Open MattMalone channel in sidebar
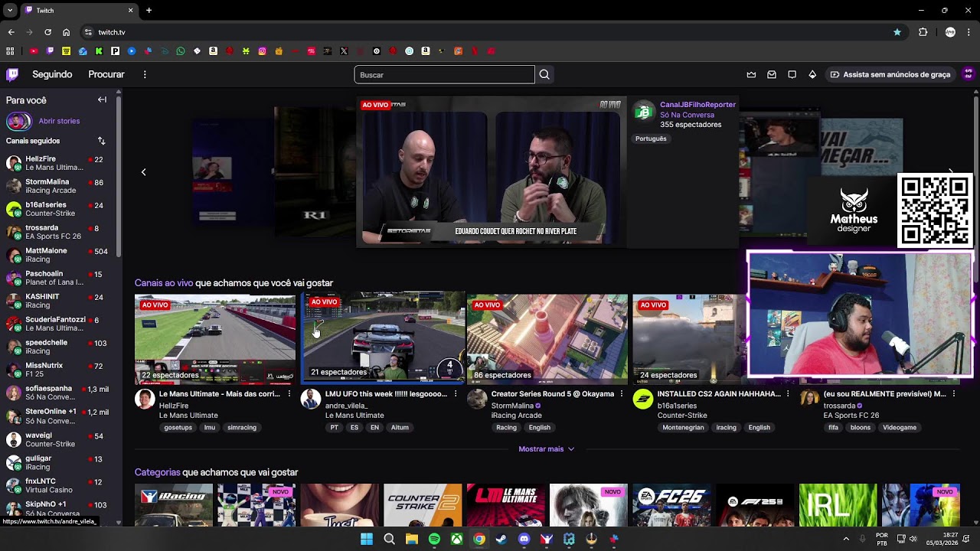 pos(61,255)
